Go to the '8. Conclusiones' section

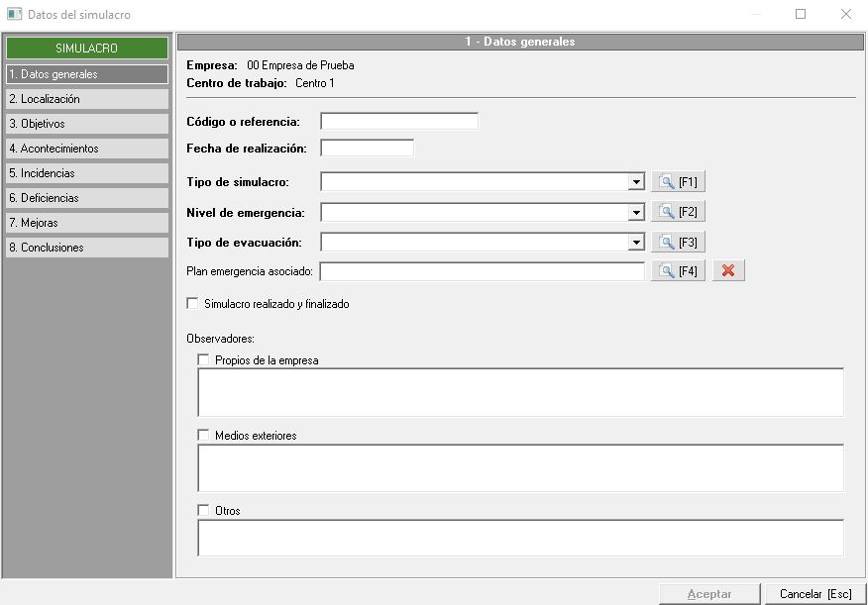(x=86, y=248)
